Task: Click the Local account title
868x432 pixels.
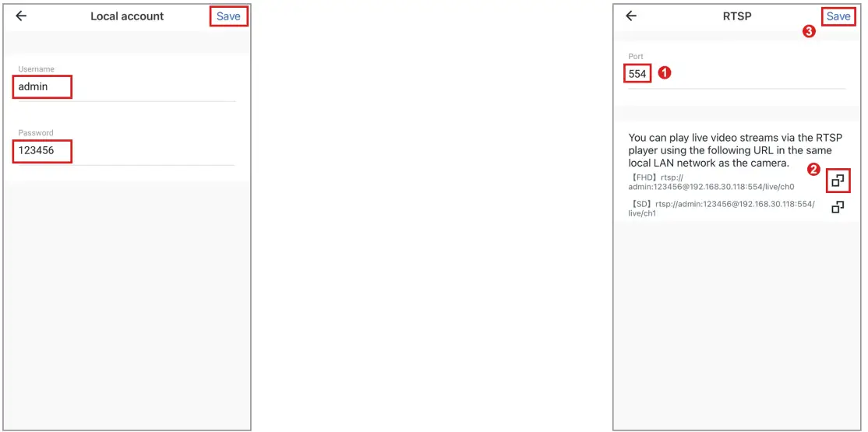Action: (x=127, y=16)
